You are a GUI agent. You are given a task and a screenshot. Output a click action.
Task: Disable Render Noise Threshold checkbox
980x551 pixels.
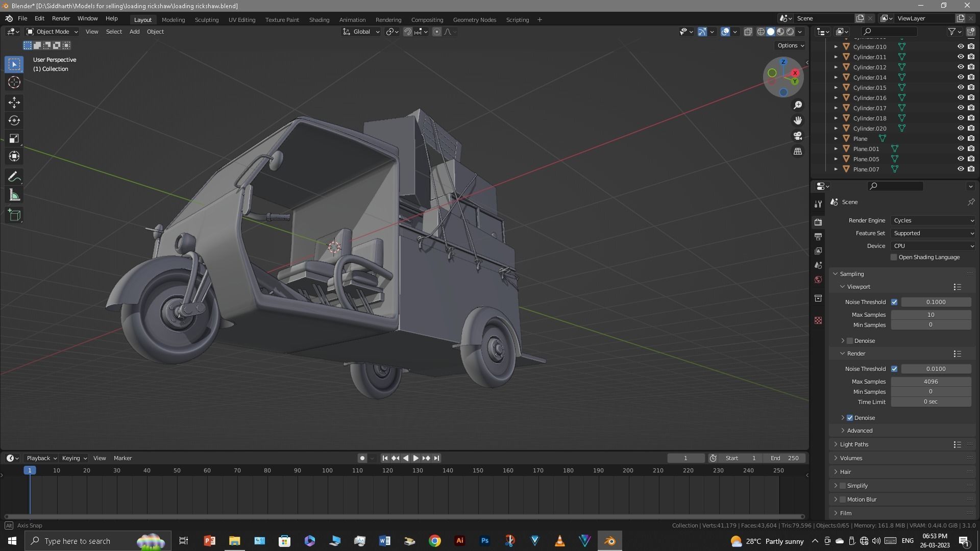894,369
